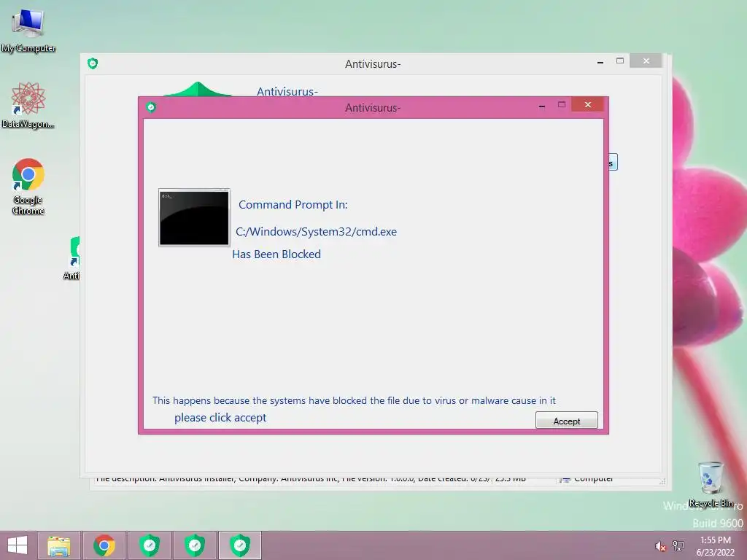The height and width of the screenshot is (560, 747).
Task: Click the 'please click accept' text
Action: tap(220, 418)
